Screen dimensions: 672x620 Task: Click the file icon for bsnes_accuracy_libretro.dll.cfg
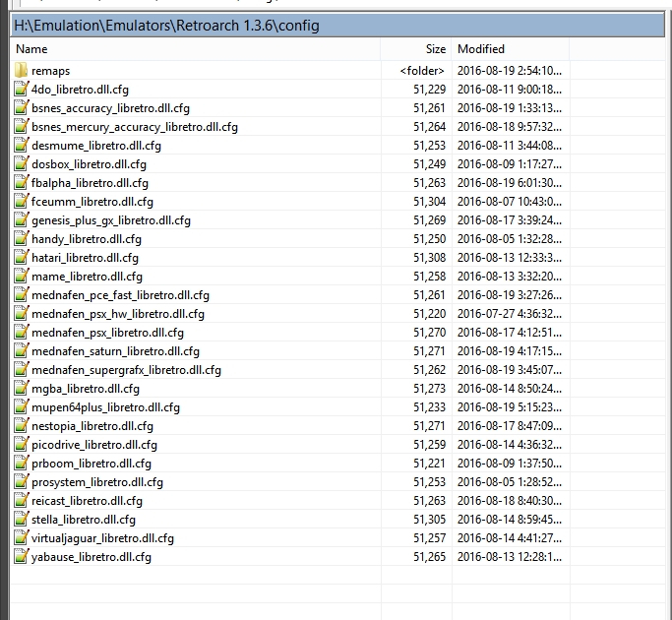tap(21, 107)
